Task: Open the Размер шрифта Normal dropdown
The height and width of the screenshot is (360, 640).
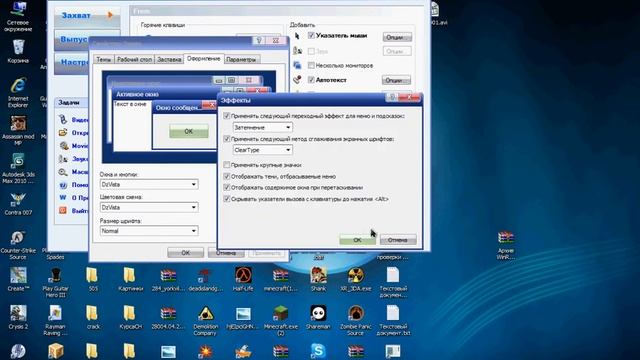Action: click(x=149, y=231)
